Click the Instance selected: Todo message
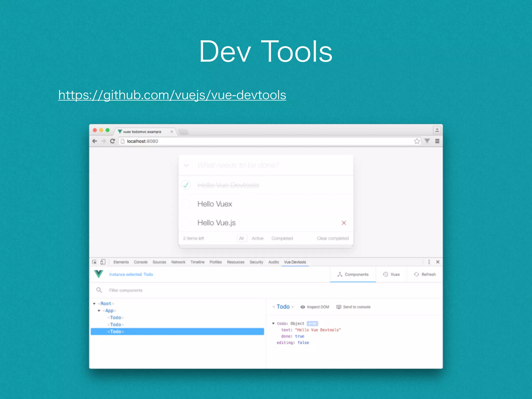The image size is (532, 399). click(131, 274)
